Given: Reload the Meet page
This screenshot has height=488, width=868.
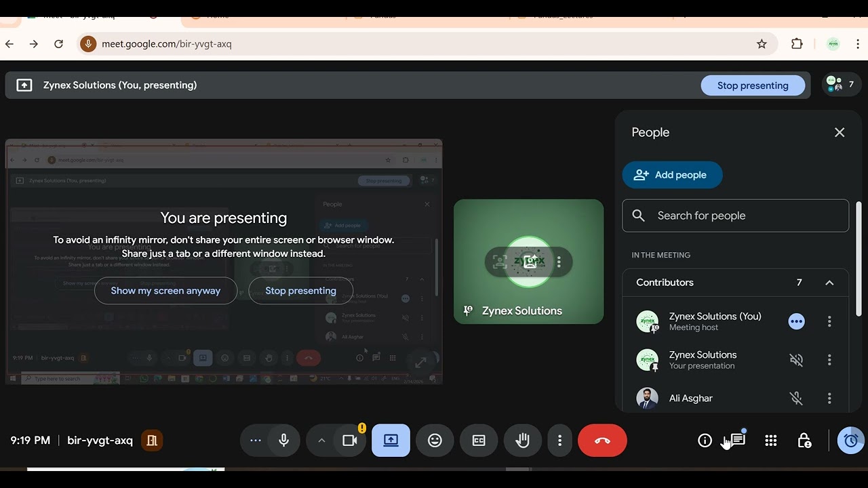Looking at the screenshot, I should coord(59,44).
